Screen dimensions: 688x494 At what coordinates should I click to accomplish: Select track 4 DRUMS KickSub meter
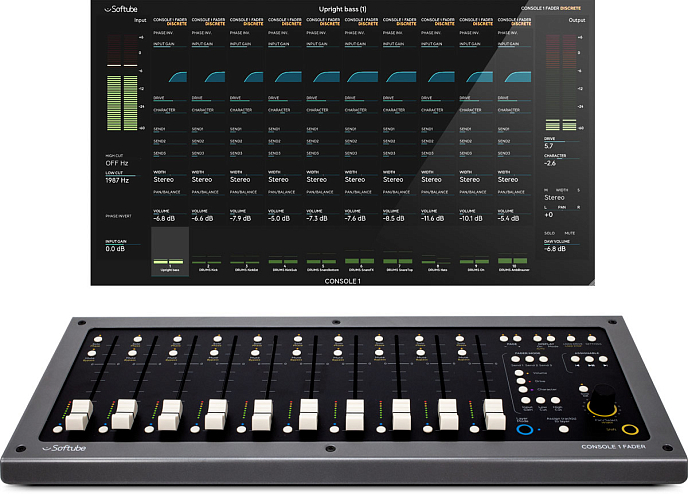point(284,262)
